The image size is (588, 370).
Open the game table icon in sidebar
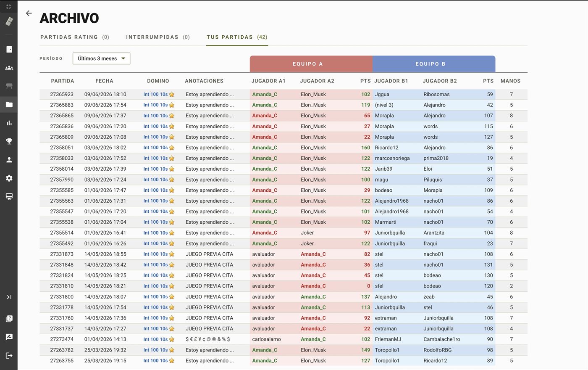click(9, 86)
